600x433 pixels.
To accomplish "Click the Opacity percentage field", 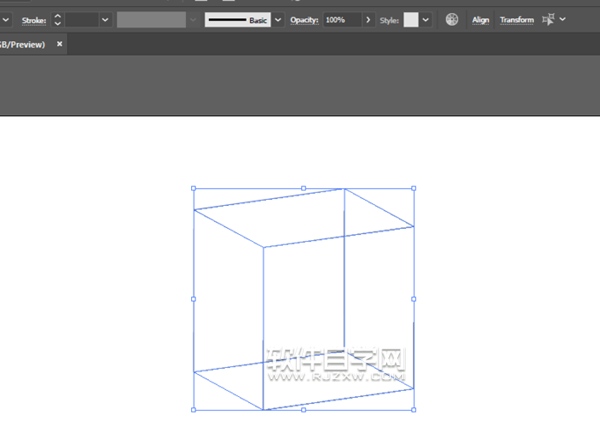I will point(341,19).
